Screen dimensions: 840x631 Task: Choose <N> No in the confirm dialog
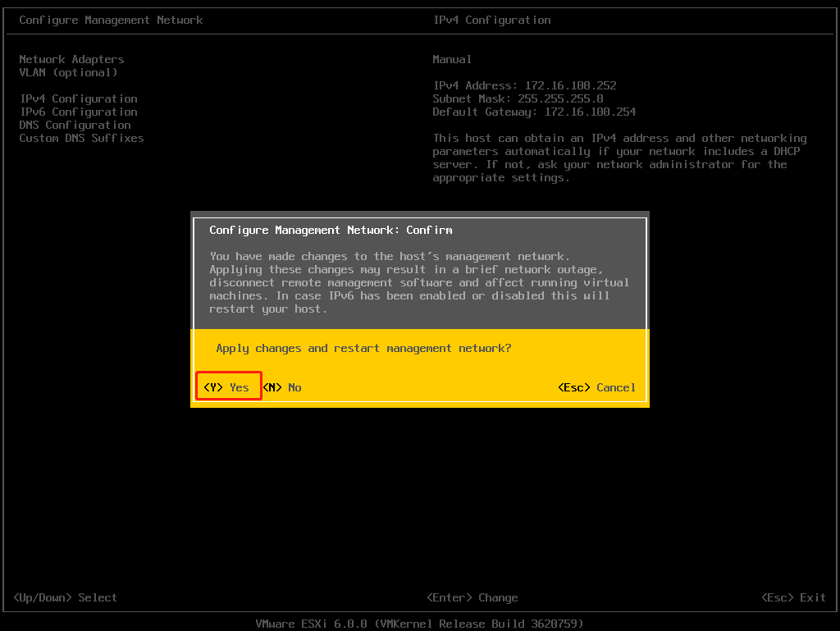pos(282,387)
